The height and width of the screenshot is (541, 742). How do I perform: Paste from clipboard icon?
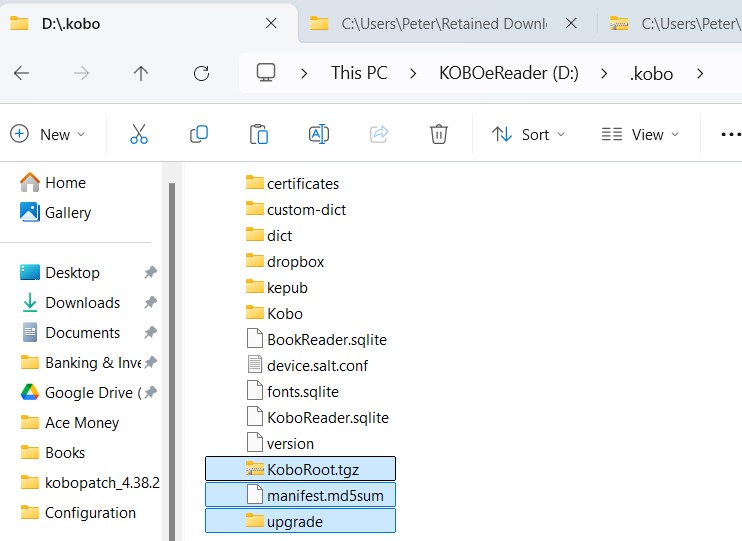tap(259, 134)
